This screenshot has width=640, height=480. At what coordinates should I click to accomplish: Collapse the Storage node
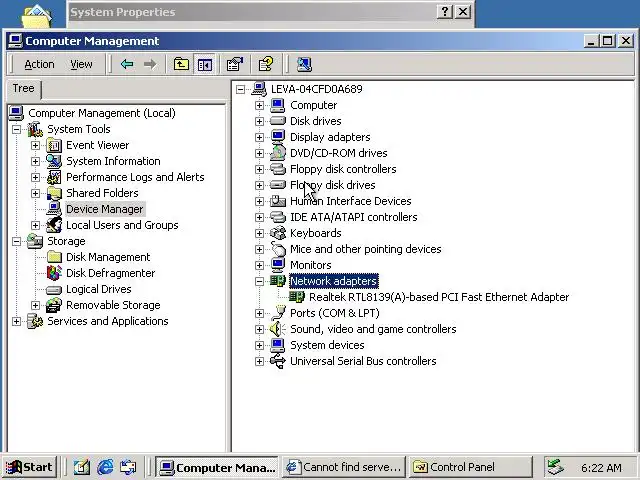(x=16, y=241)
